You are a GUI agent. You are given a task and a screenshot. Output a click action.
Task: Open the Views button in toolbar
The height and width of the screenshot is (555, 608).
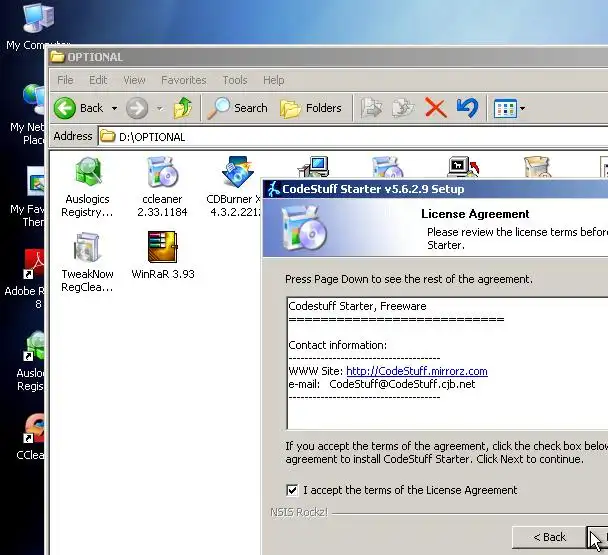coord(505,108)
